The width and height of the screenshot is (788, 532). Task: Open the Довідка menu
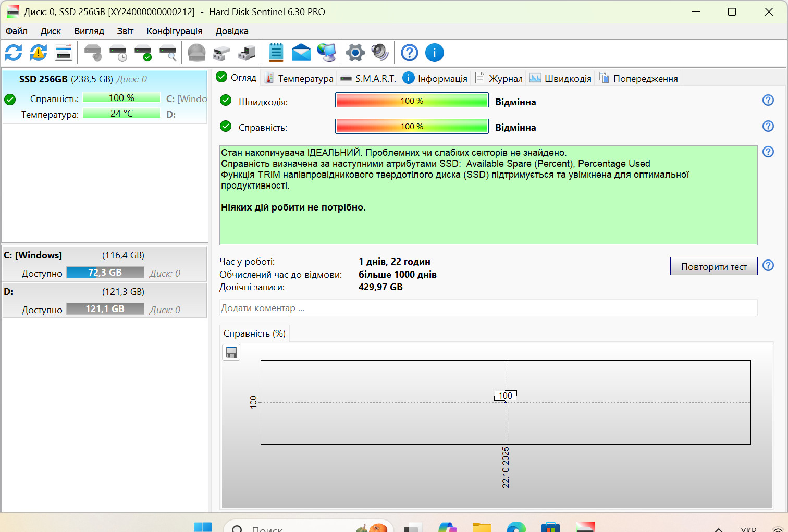coord(232,31)
